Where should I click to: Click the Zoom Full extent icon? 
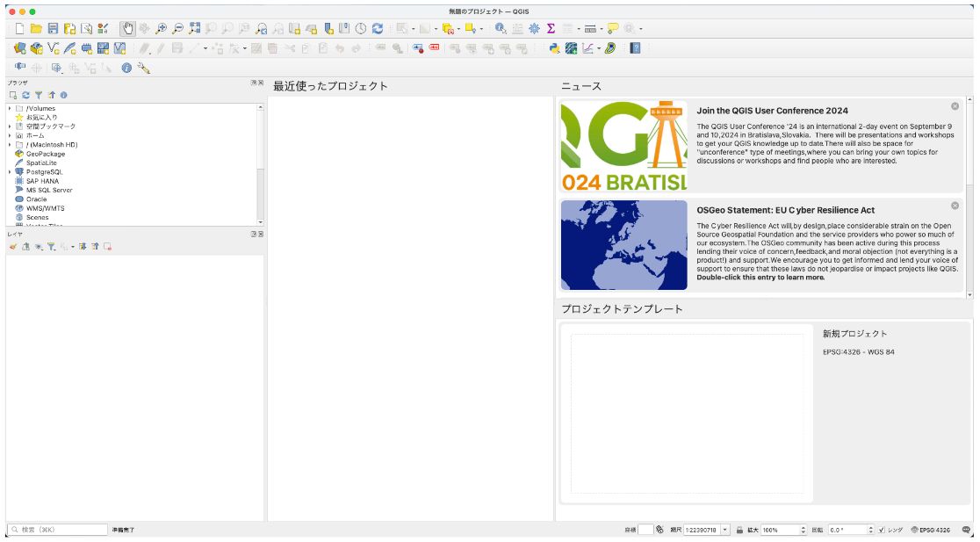(195, 29)
